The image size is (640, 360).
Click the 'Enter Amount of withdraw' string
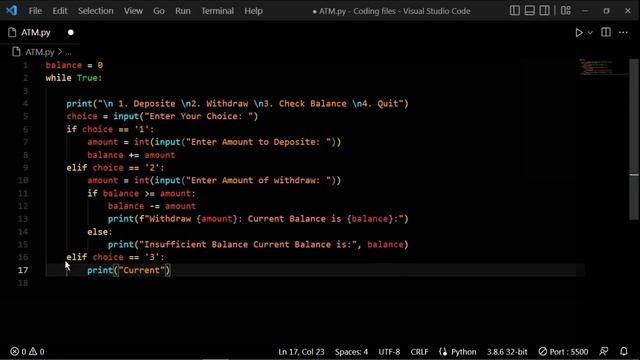click(x=258, y=180)
